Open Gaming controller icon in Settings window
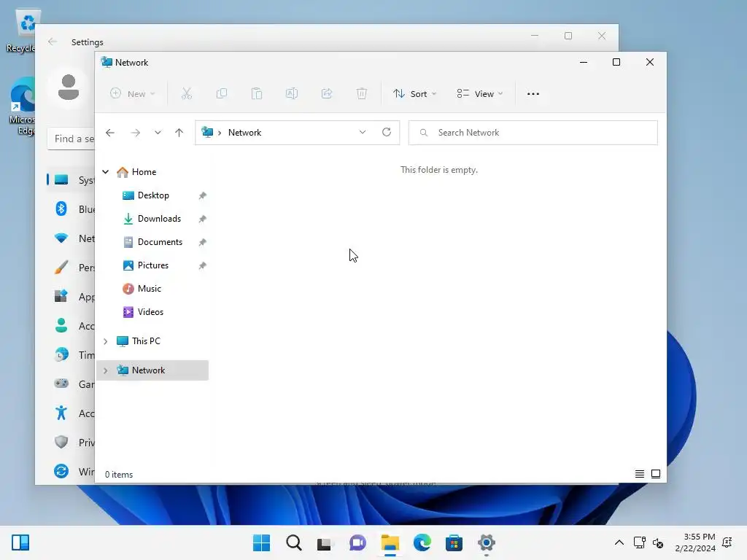The height and width of the screenshot is (560, 747). tap(61, 384)
